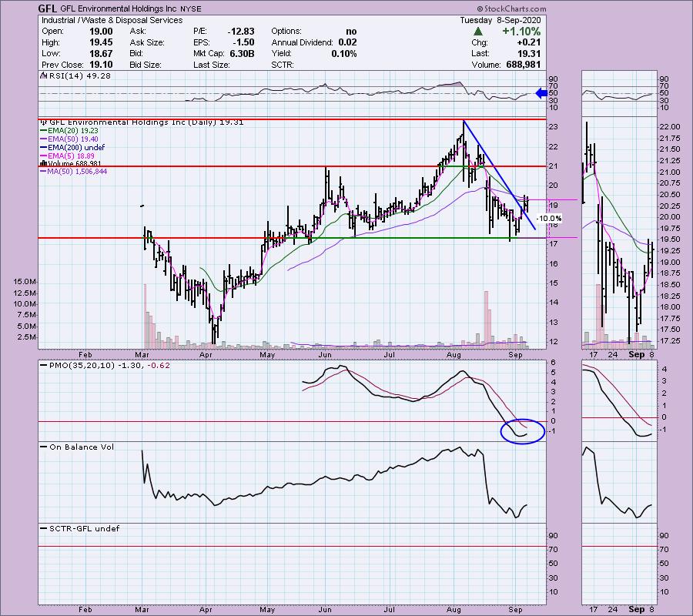The image size is (693, 616).
Task: Select the +1.10% percent change value
Action: [x=521, y=32]
